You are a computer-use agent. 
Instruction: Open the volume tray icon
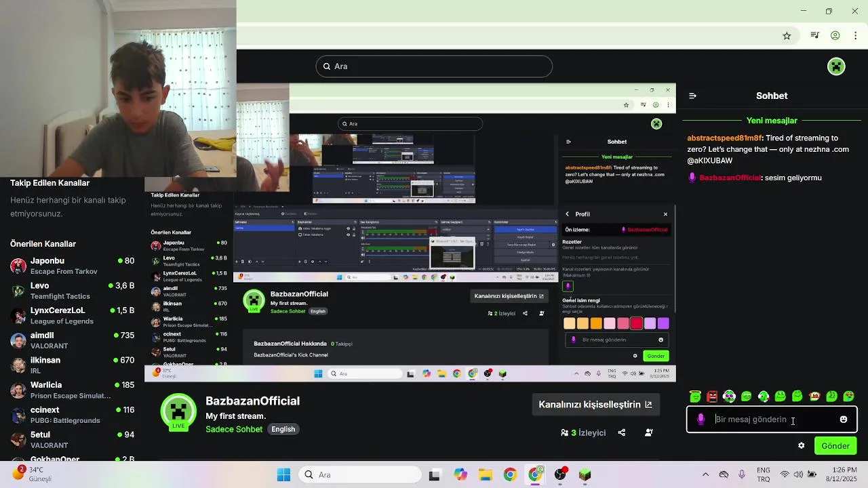(798, 474)
